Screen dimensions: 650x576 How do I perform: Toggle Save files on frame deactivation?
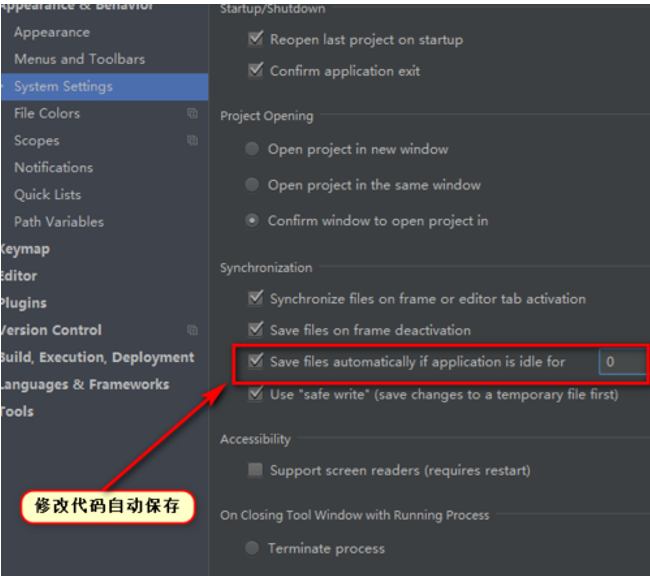(x=255, y=330)
